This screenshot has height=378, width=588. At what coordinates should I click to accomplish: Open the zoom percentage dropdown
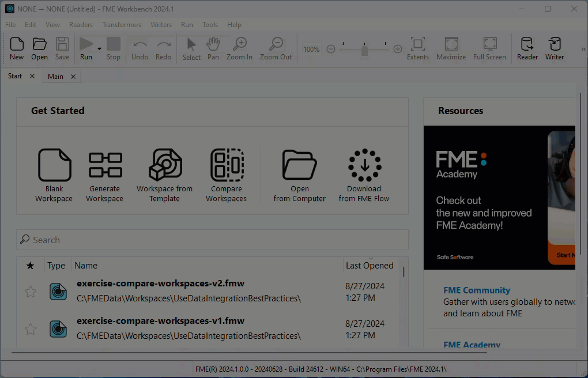point(311,49)
